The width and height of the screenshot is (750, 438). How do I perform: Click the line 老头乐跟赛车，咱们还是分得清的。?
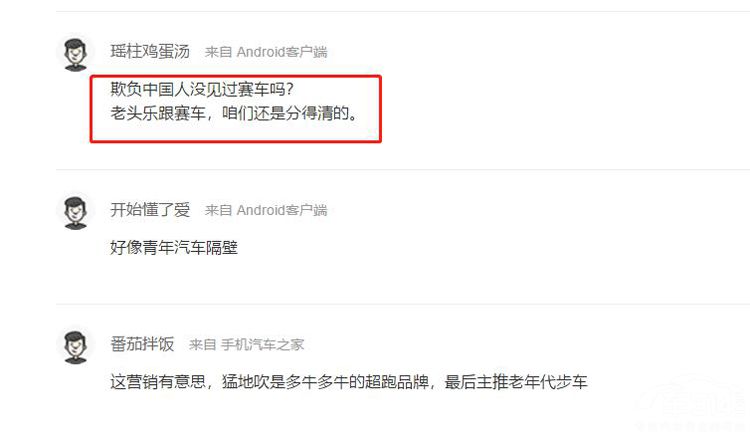[233, 113]
